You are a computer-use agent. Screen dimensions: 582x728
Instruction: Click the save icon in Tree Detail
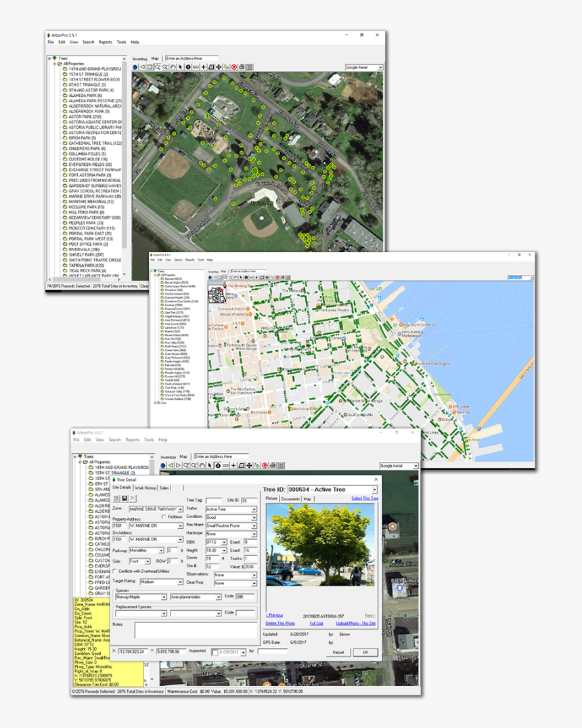124,498
